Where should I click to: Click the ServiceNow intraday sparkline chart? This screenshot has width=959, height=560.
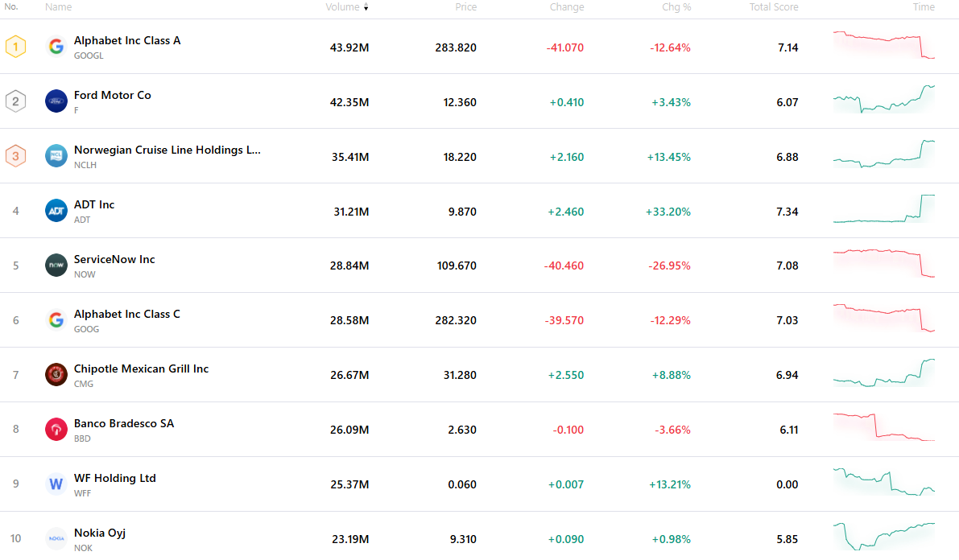point(884,263)
